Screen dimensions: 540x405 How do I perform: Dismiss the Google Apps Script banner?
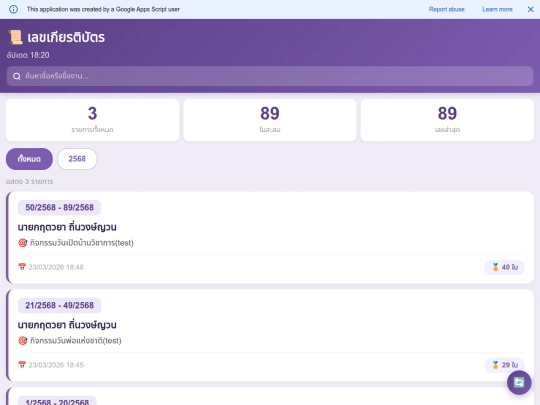[530, 9]
